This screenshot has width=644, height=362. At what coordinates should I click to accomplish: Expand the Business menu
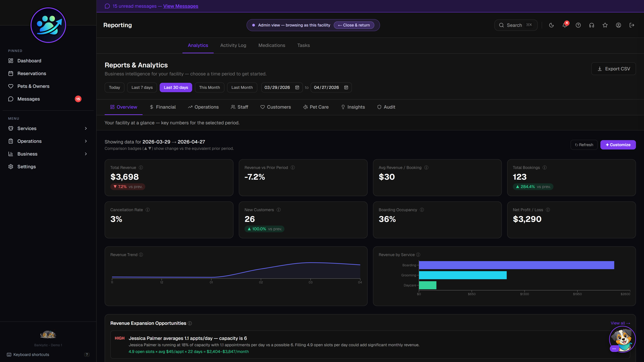27,154
